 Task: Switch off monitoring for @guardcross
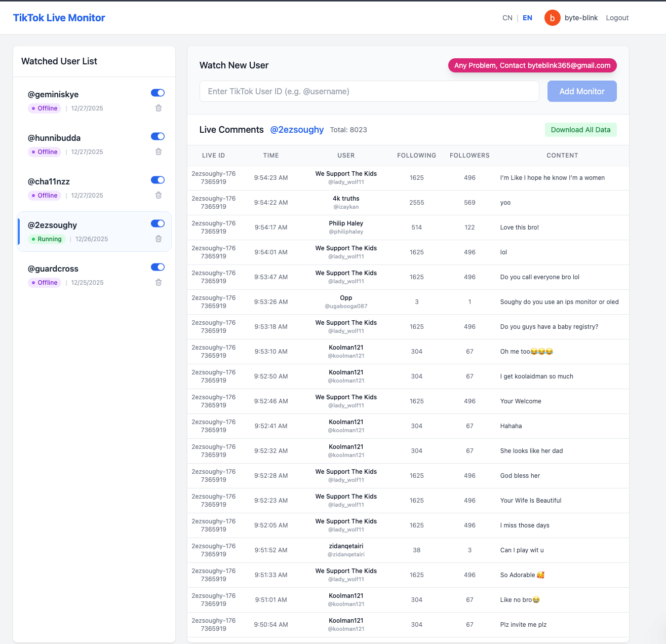[158, 267]
